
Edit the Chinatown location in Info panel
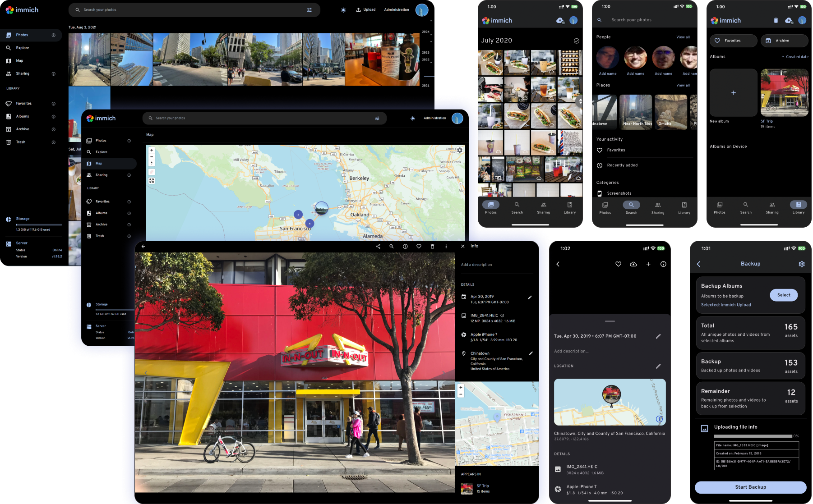[531, 353]
